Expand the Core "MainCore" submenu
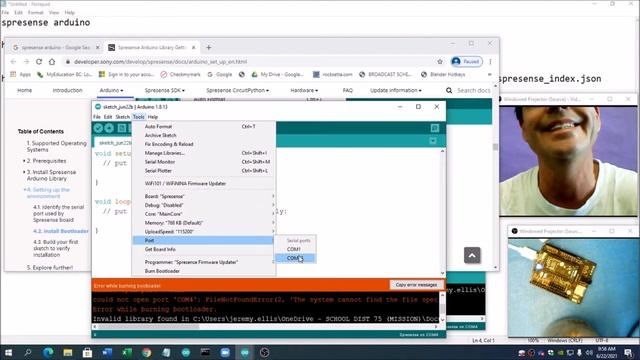Viewport: 640px width, 360px height. point(203,214)
